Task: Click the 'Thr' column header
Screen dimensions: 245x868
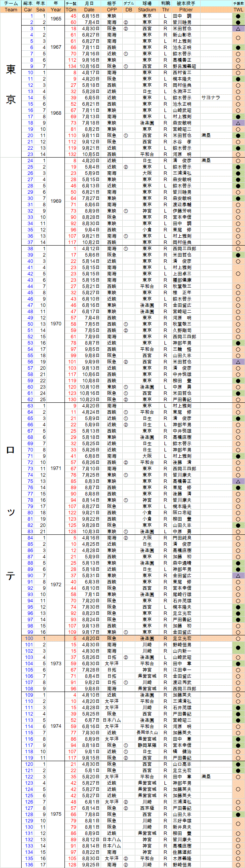Action: 165,10
